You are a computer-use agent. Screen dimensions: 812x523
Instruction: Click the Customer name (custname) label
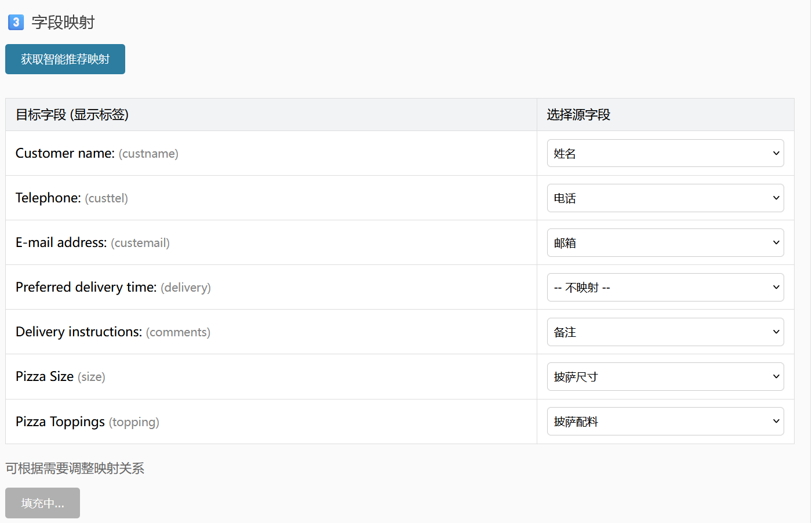coord(97,153)
